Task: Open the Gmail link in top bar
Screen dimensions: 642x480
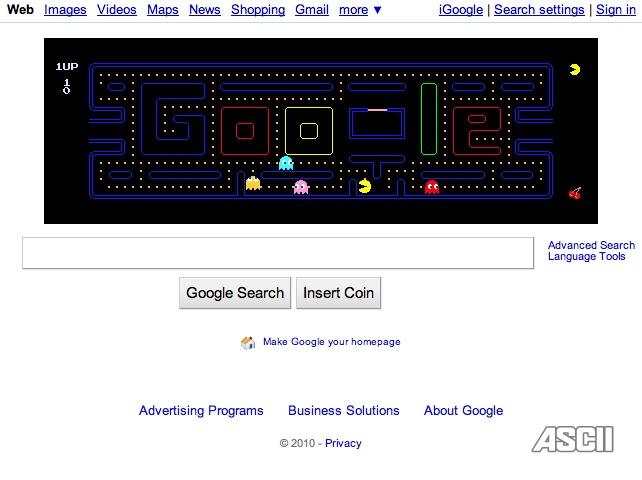Action: pos(312,10)
